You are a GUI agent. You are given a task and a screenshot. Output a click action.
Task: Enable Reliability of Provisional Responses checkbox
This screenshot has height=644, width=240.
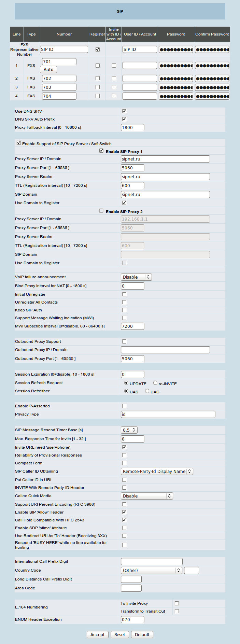coord(124,455)
